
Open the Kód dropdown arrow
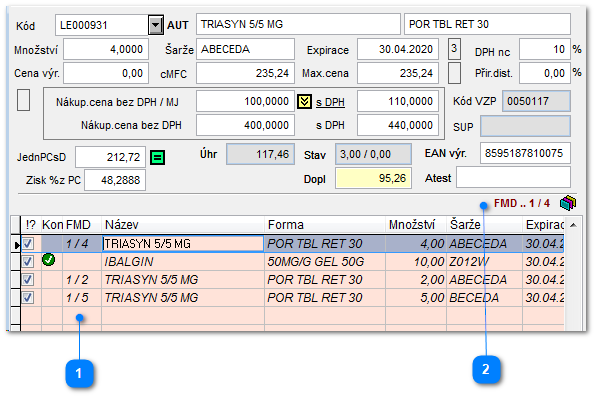click(156, 25)
